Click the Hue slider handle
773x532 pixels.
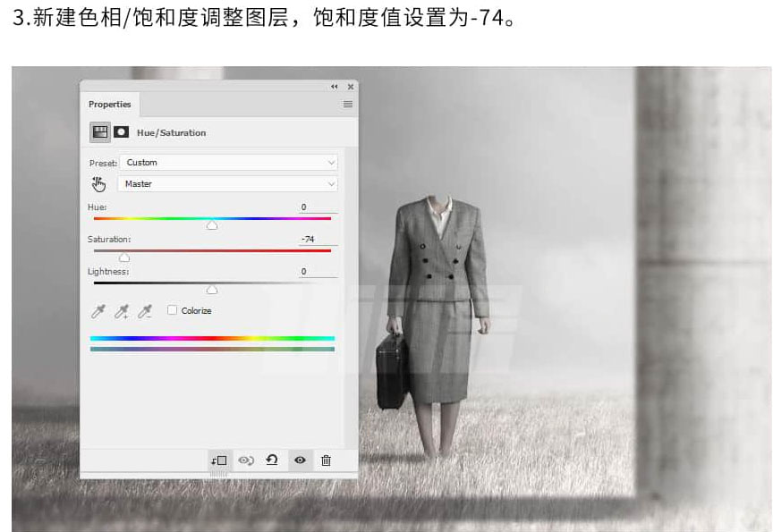(212, 225)
